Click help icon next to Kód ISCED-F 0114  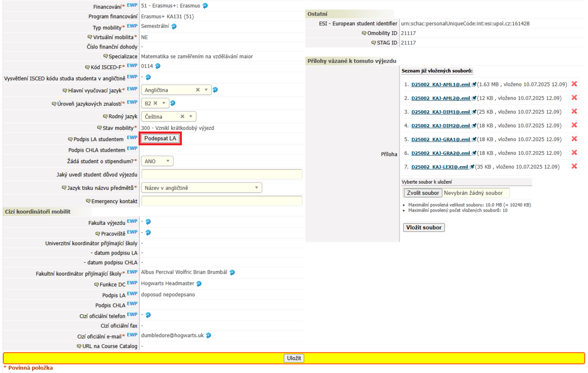tap(158, 66)
